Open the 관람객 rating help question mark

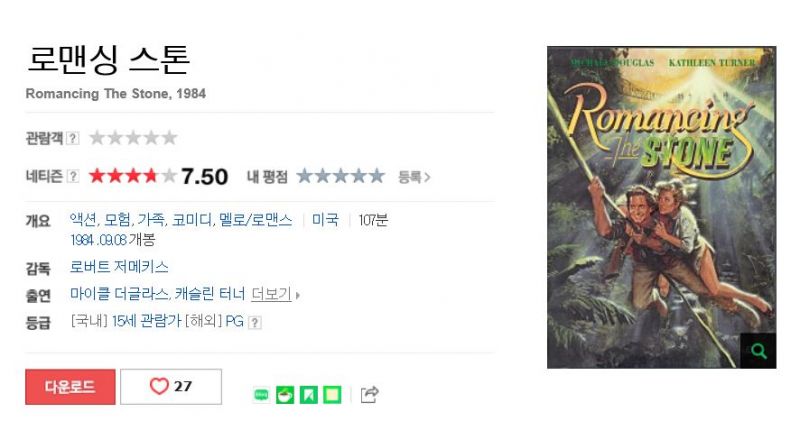click(x=73, y=138)
